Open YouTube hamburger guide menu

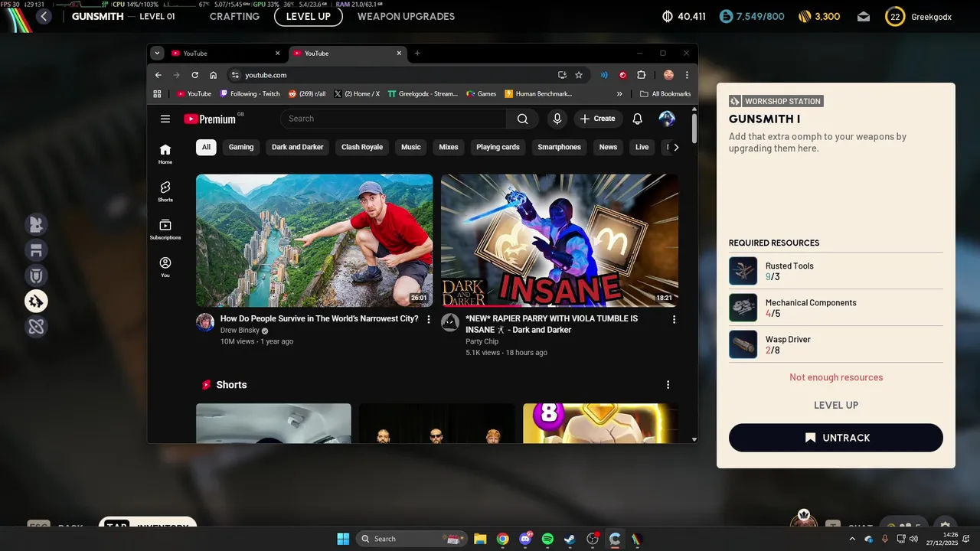tap(165, 119)
